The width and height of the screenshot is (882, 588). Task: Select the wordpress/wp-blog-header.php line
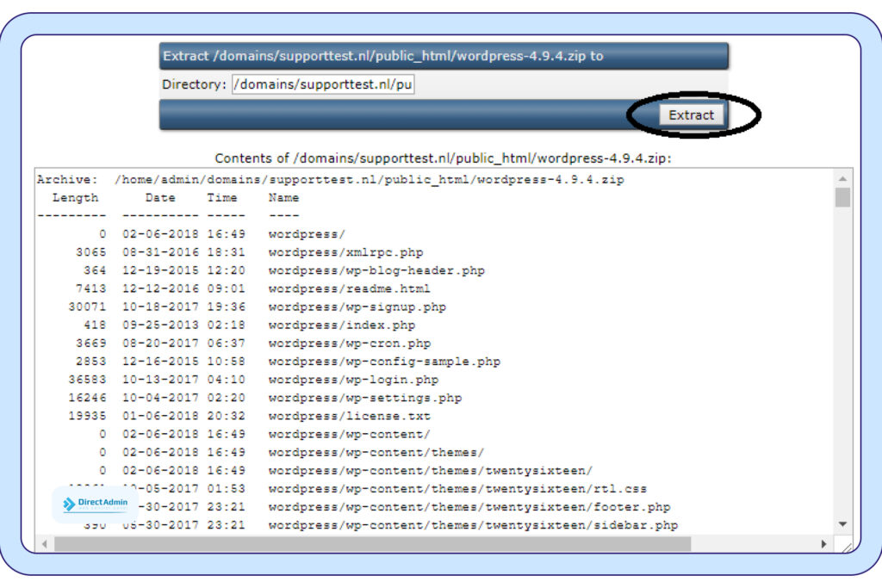[x=284, y=270]
